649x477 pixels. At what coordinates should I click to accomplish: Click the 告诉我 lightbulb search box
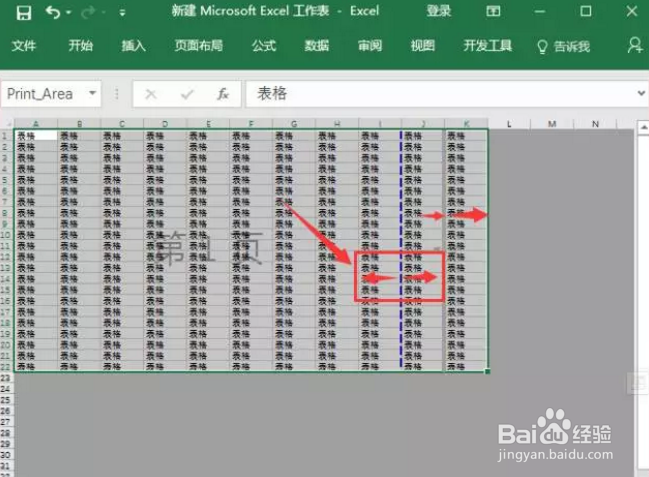[563, 46]
